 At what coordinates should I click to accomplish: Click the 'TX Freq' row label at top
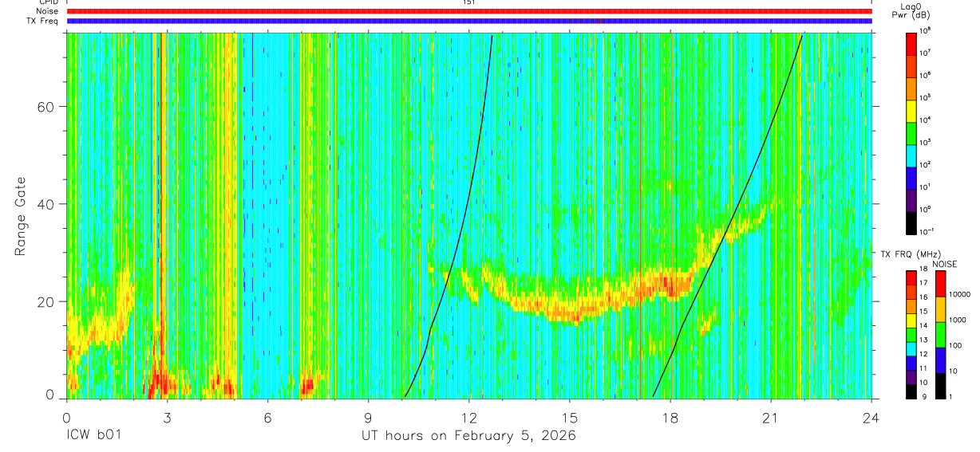coord(42,20)
